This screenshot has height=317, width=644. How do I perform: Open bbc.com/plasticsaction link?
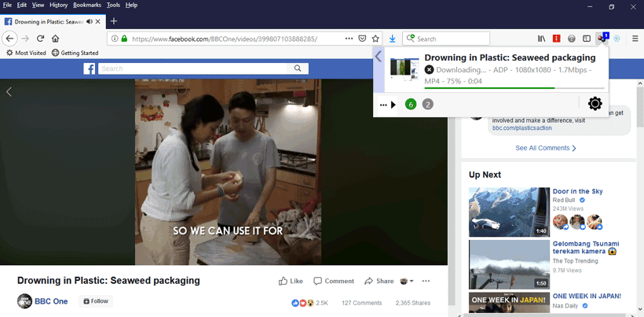pyautogui.click(x=522, y=128)
